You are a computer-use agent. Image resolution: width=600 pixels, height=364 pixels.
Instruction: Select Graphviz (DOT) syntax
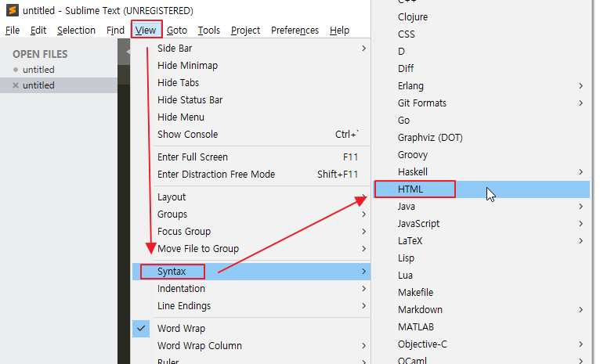pyautogui.click(x=482, y=137)
